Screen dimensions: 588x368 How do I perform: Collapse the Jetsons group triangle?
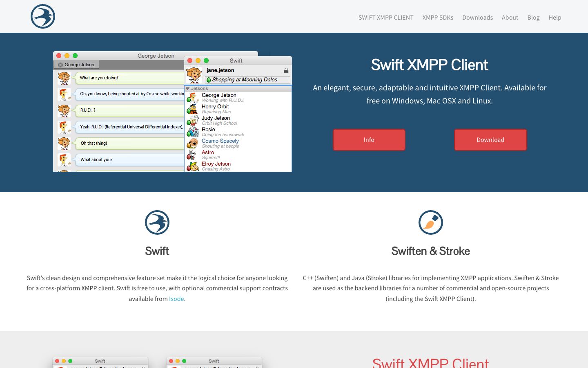point(188,88)
